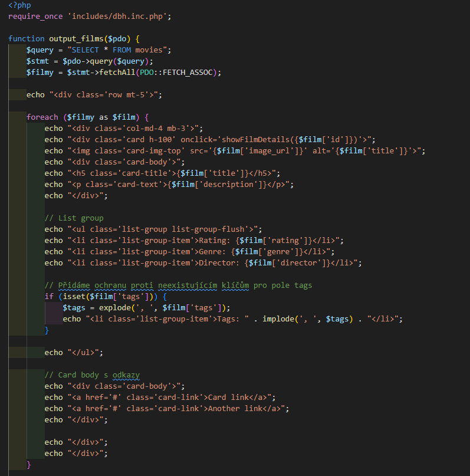The height and width of the screenshot is (476, 470).
Task: Click the Rating list-group-item line
Action: (x=195, y=241)
